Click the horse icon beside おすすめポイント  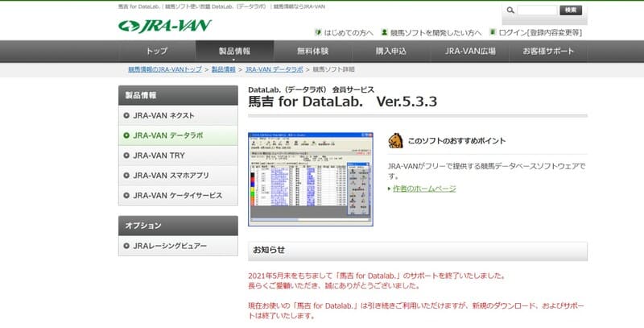coord(394,140)
